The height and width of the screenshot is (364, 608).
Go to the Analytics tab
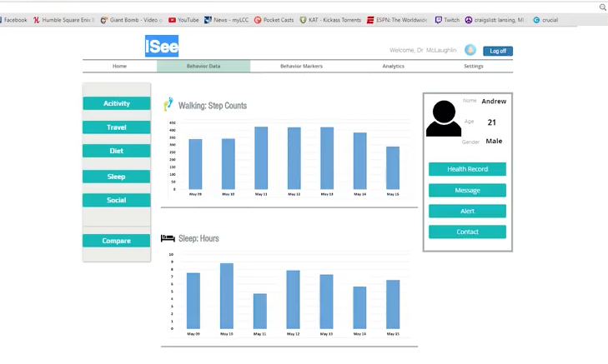[393, 66]
